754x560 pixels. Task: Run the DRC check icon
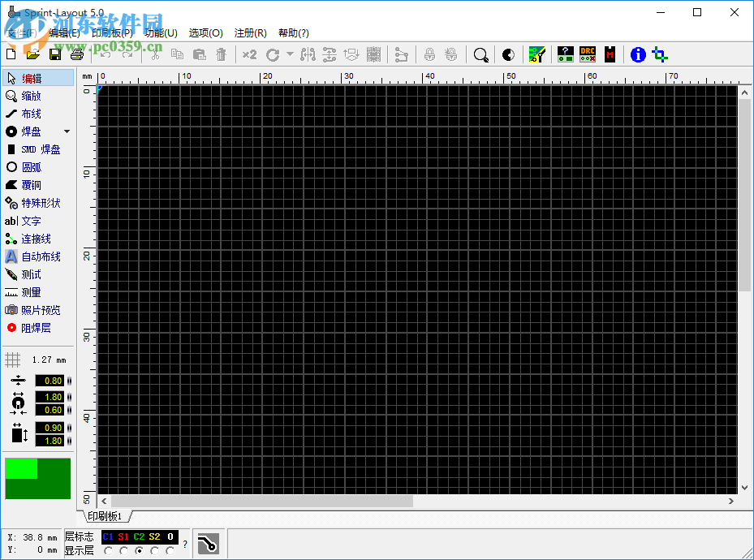(588, 54)
